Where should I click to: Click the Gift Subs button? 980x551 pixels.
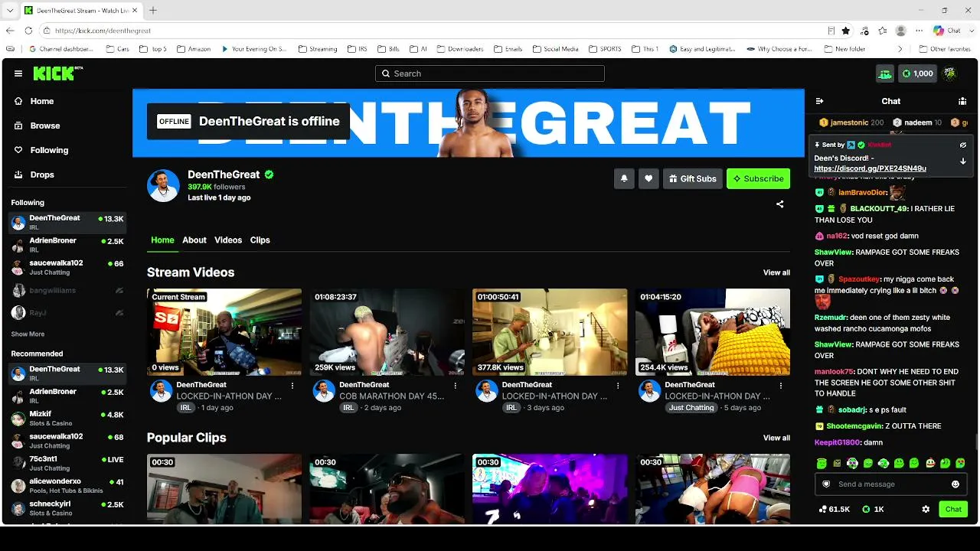click(692, 178)
